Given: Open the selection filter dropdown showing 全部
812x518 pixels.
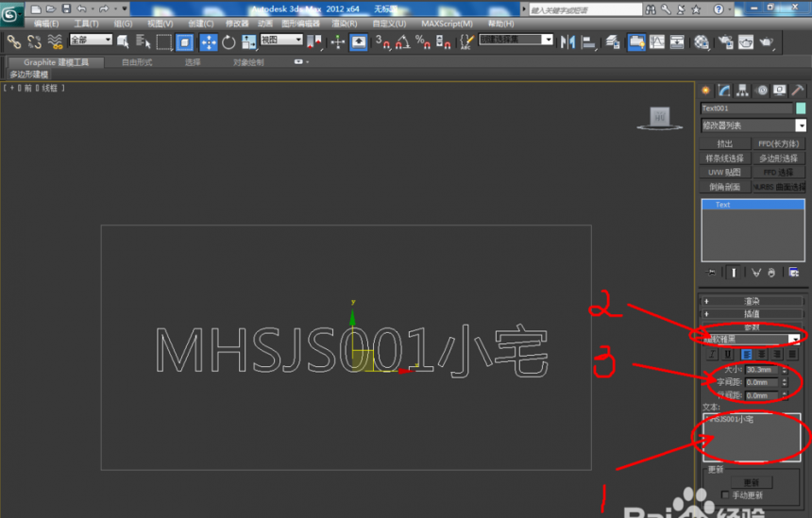Looking at the screenshot, I should coord(92,40).
